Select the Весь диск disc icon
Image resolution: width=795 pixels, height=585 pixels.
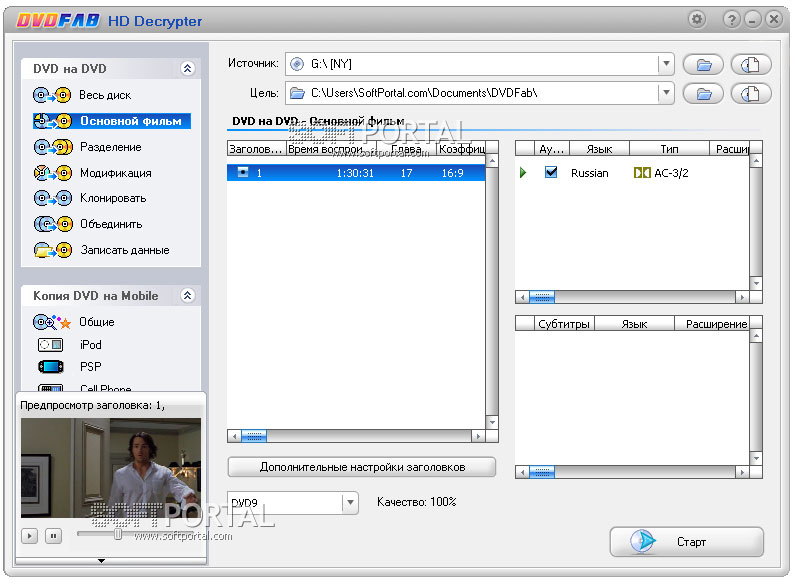52,95
